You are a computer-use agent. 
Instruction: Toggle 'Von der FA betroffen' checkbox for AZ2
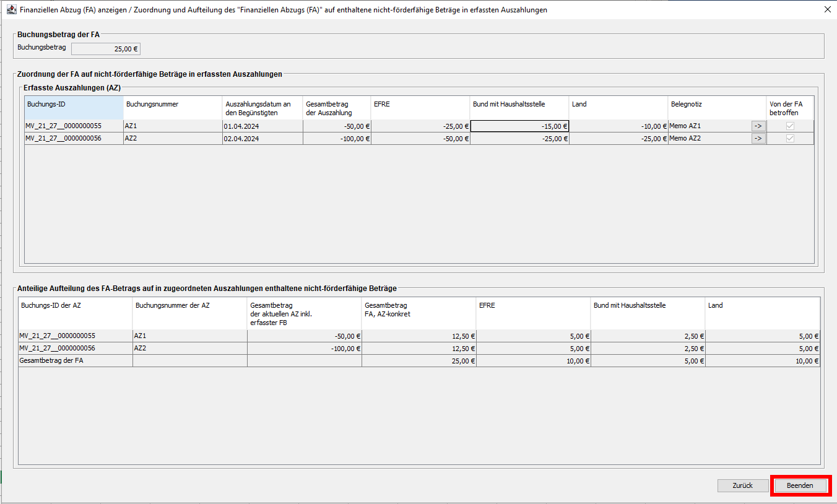pyautogui.click(x=790, y=138)
